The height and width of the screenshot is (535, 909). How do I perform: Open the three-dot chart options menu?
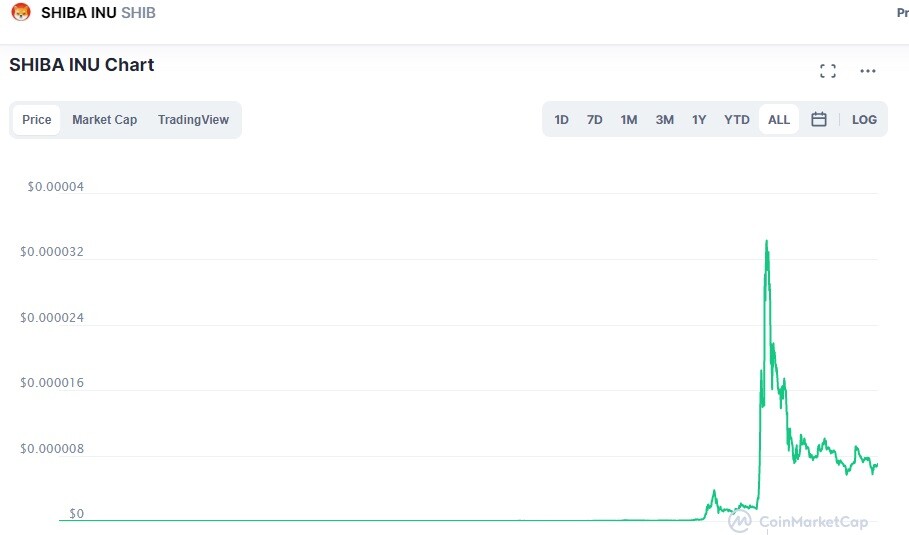coord(867,71)
